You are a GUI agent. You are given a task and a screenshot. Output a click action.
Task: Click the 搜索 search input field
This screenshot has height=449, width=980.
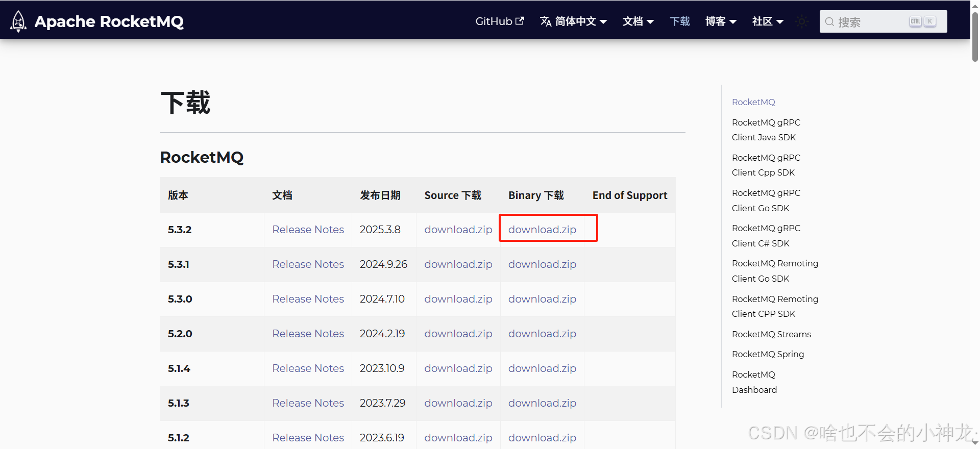click(x=883, y=21)
